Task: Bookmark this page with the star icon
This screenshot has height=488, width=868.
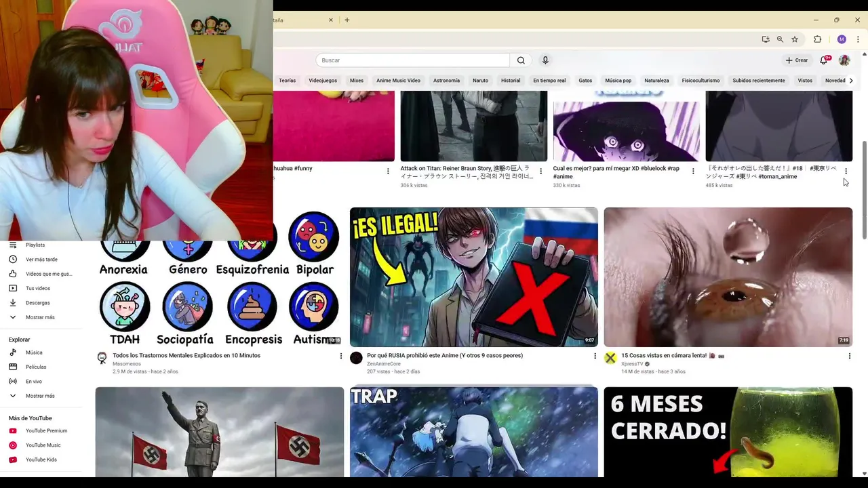Action: tap(795, 39)
